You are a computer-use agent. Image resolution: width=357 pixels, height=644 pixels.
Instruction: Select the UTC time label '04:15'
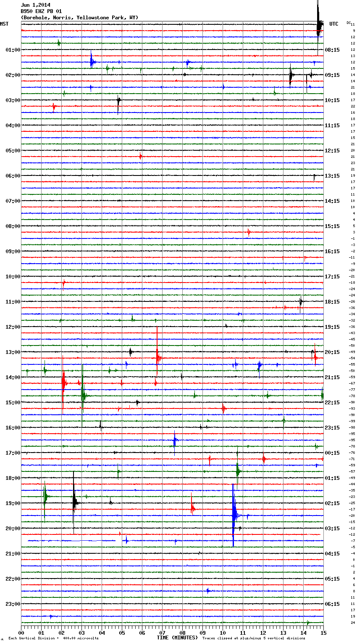(x=332, y=554)
